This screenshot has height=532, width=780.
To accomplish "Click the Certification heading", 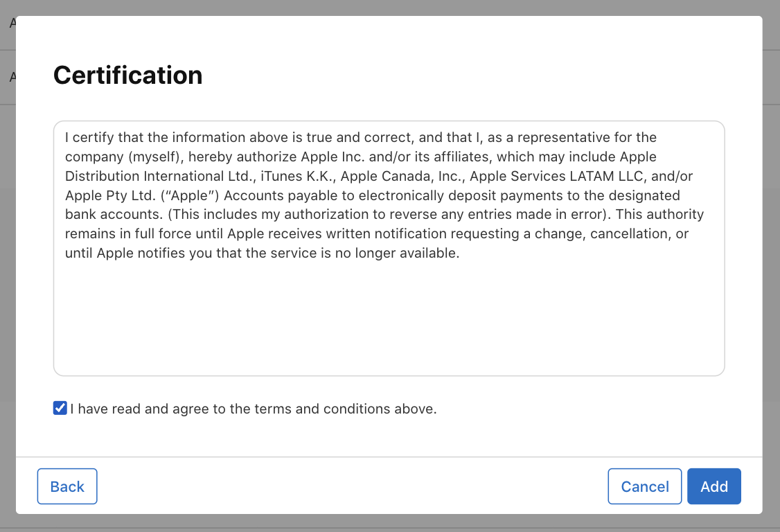I will coord(128,75).
